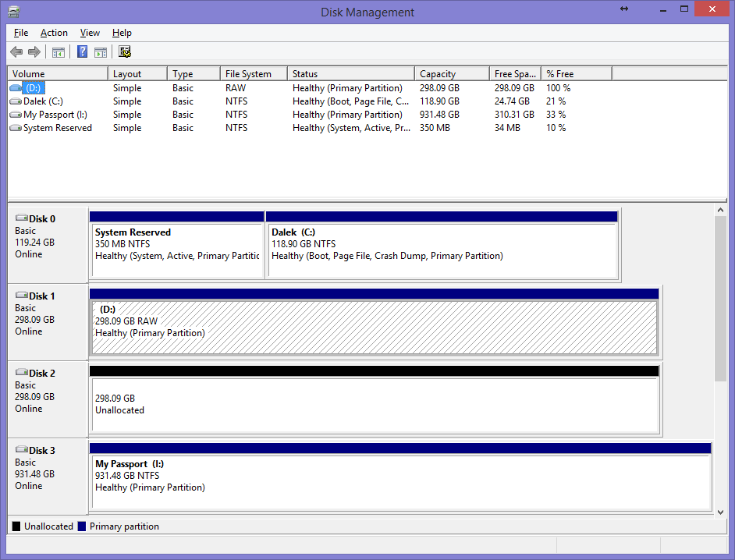Sort by the Status column header
Viewport: 735px width, 560px height.
click(351, 74)
